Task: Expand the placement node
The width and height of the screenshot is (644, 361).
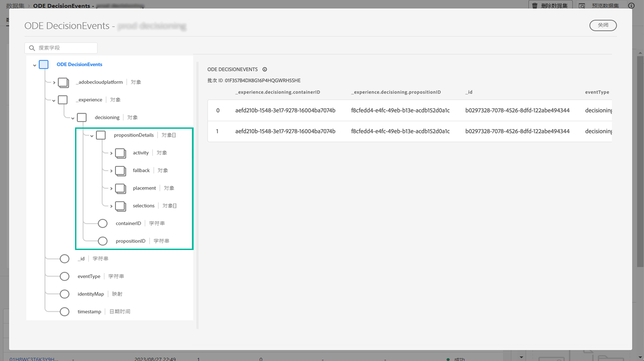Action: [111, 189]
